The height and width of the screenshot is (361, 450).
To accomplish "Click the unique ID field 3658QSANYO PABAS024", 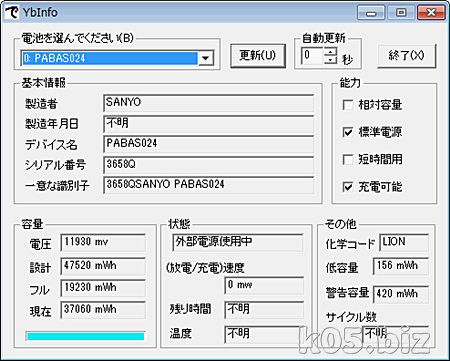I will click(208, 185).
